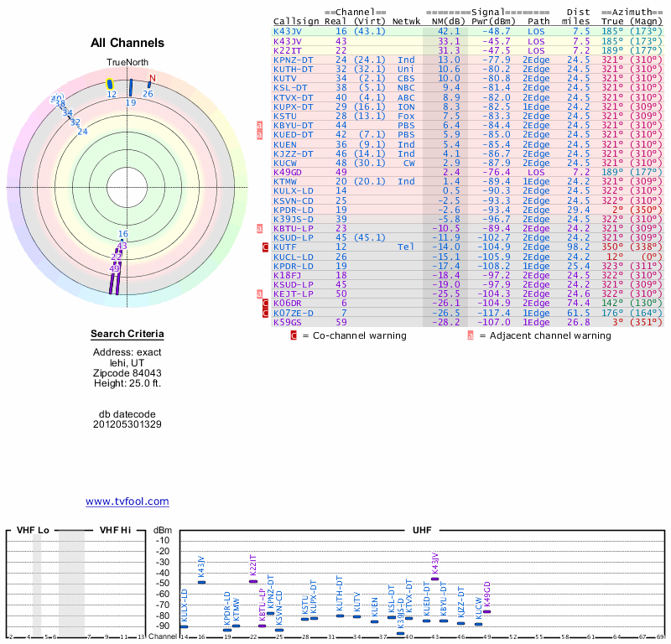
Task: Click the adjacent channel warning icon beside KBYU-DT
Action: (x=259, y=125)
